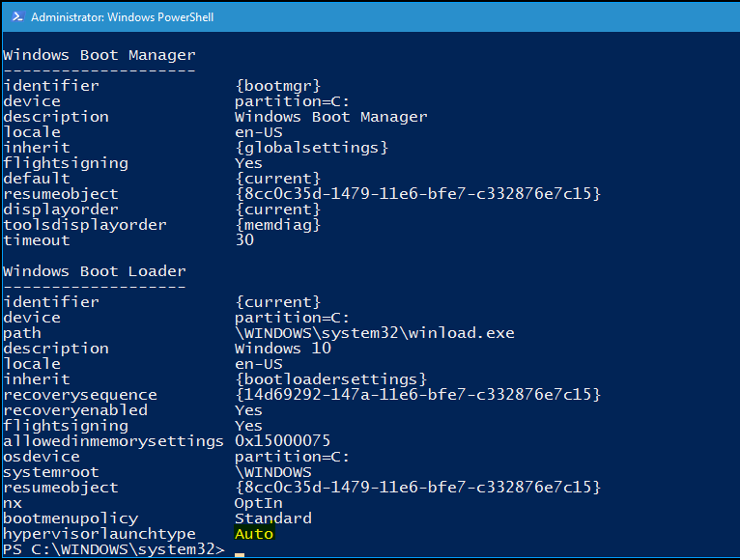Select the winload.exe path value
This screenshot has width=740, height=560.
[374, 333]
